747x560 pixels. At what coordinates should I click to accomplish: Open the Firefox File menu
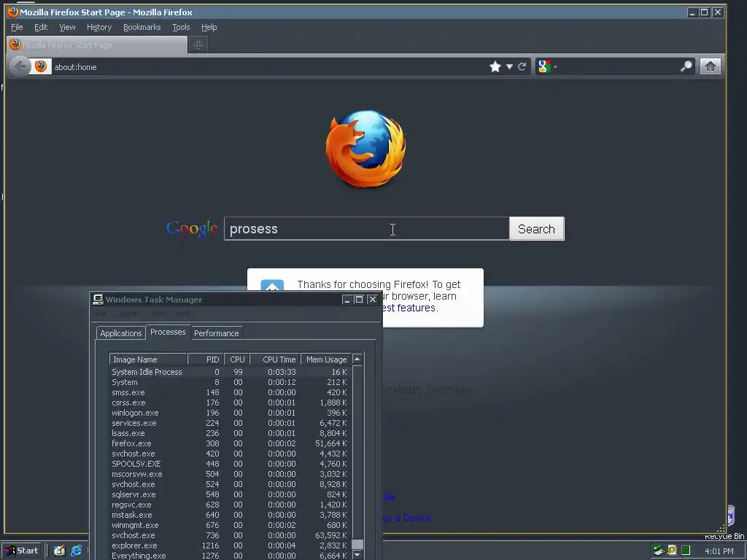pyautogui.click(x=17, y=27)
